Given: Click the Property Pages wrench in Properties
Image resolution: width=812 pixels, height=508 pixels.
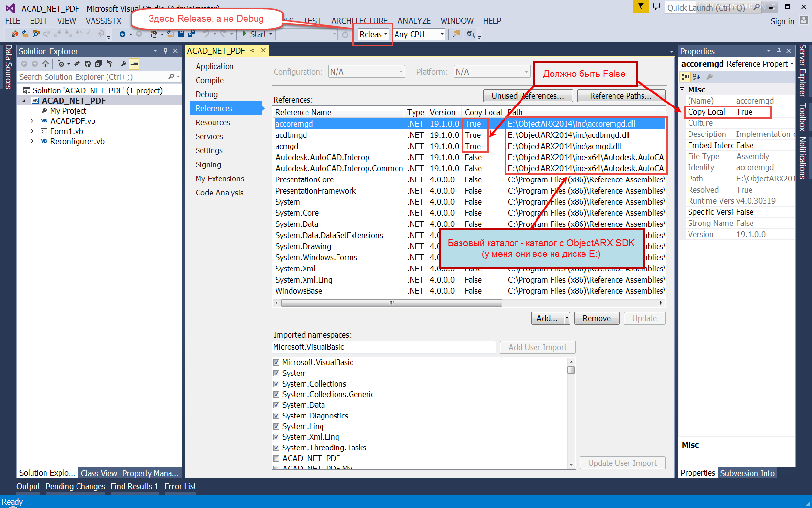Looking at the screenshot, I should click(x=710, y=76).
